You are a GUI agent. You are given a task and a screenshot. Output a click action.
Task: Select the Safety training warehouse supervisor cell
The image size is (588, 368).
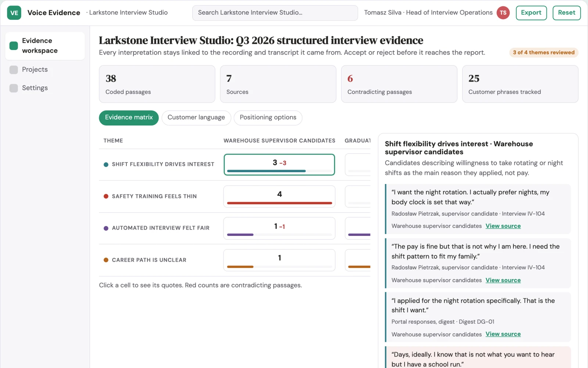279,197
